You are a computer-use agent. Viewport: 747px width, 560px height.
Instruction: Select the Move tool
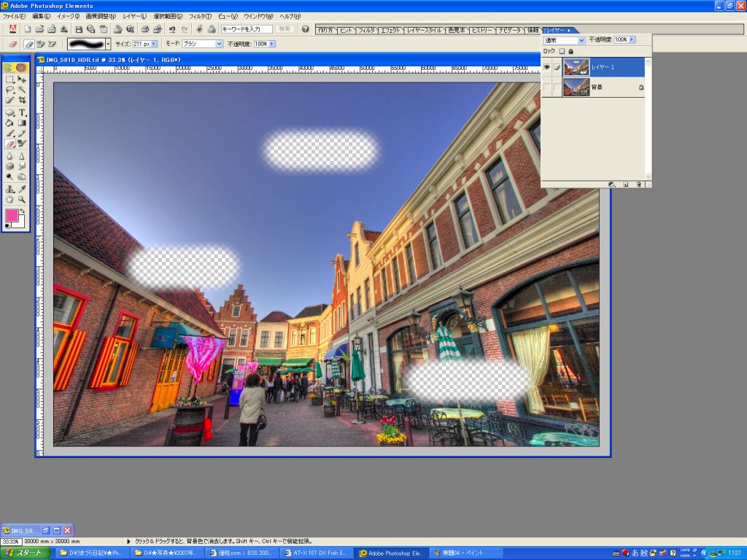coord(22,79)
